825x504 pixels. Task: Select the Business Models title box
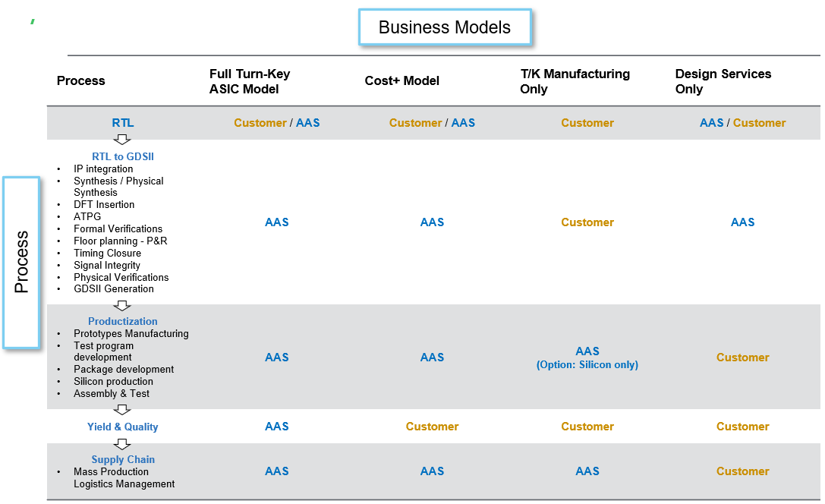click(444, 28)
